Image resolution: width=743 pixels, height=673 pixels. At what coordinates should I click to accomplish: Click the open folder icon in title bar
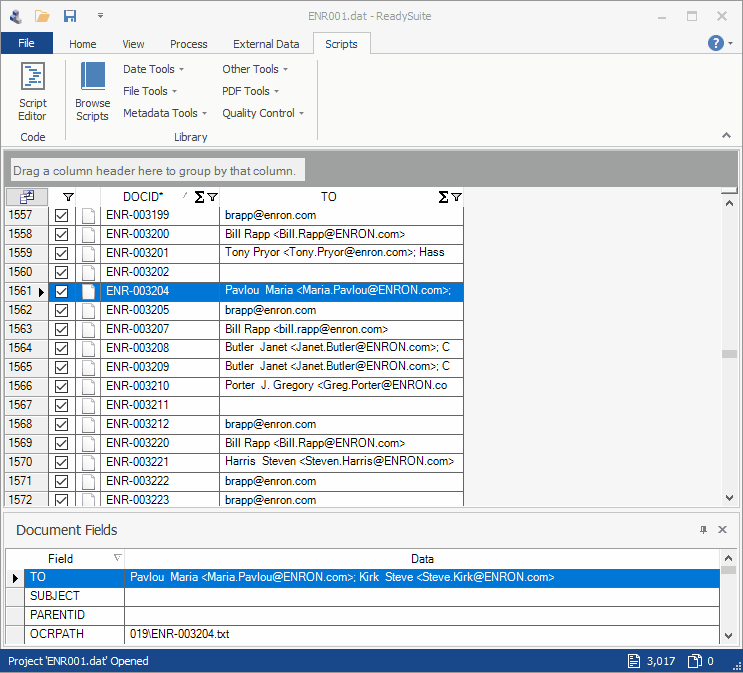(x=42, y=17)
